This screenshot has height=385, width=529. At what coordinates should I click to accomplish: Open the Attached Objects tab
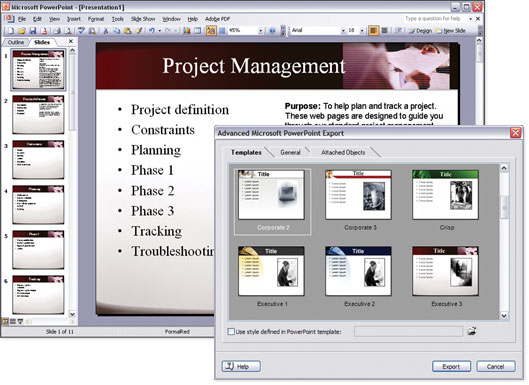(x=343, y=153)
